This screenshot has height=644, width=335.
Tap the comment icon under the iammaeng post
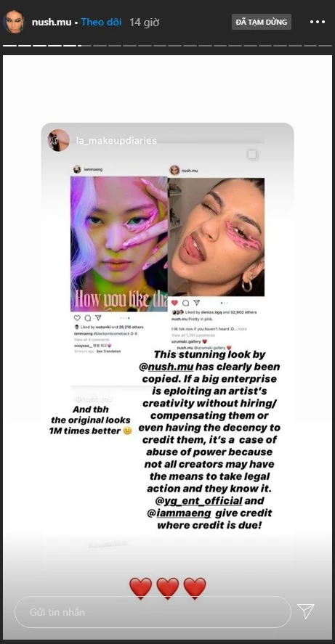click(x=87, y=318)
